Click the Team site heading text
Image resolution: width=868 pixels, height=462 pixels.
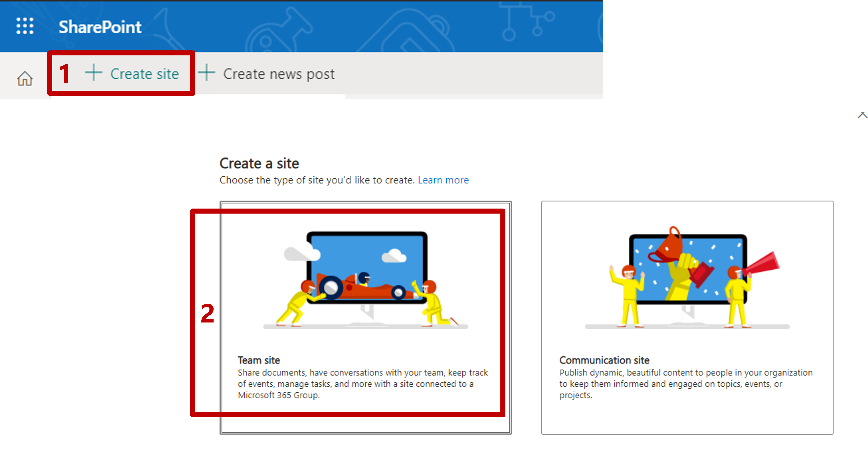click(x=259, y=360)
